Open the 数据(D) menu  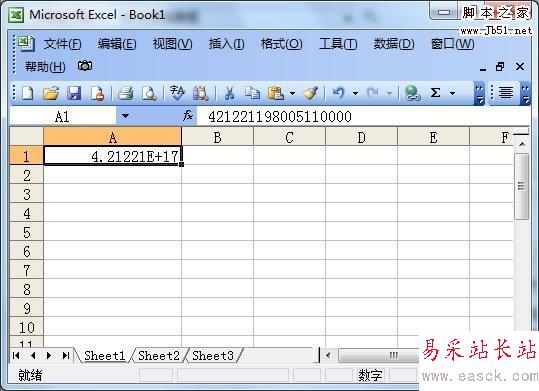click(x=394, y=44)
